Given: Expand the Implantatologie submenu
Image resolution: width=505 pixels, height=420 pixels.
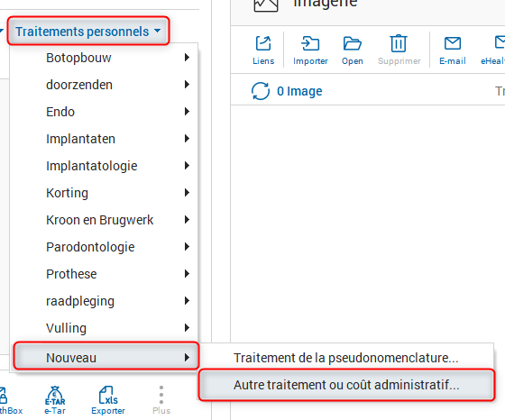Looking at the screenshot, I should tap(105, 166).
